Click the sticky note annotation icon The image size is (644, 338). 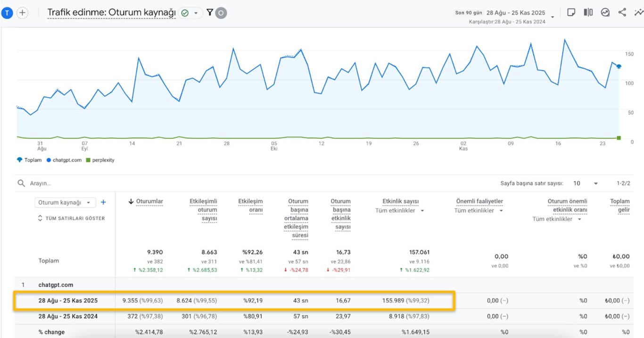coord(571,12)
